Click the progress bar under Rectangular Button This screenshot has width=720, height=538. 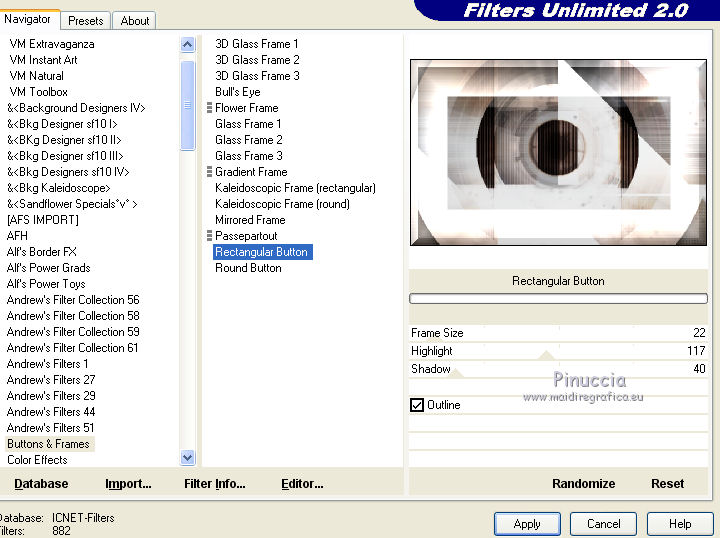pyautogui.click(x=558, y=298)
